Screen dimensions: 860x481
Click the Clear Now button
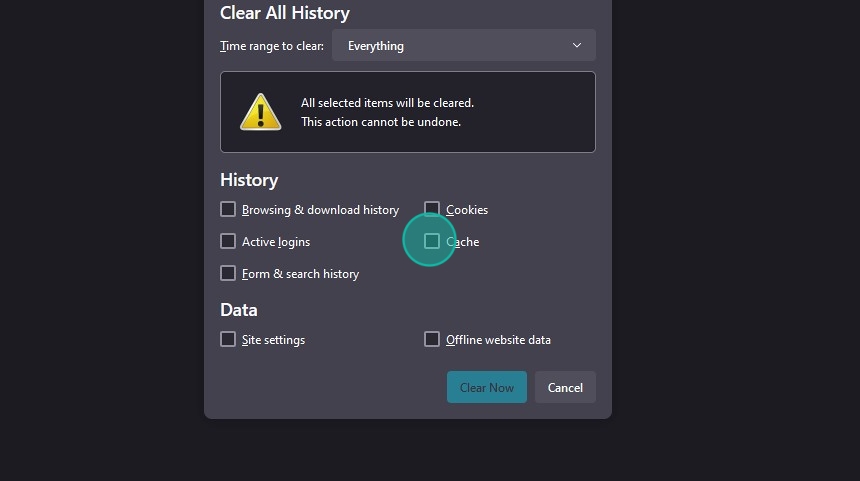486,387
